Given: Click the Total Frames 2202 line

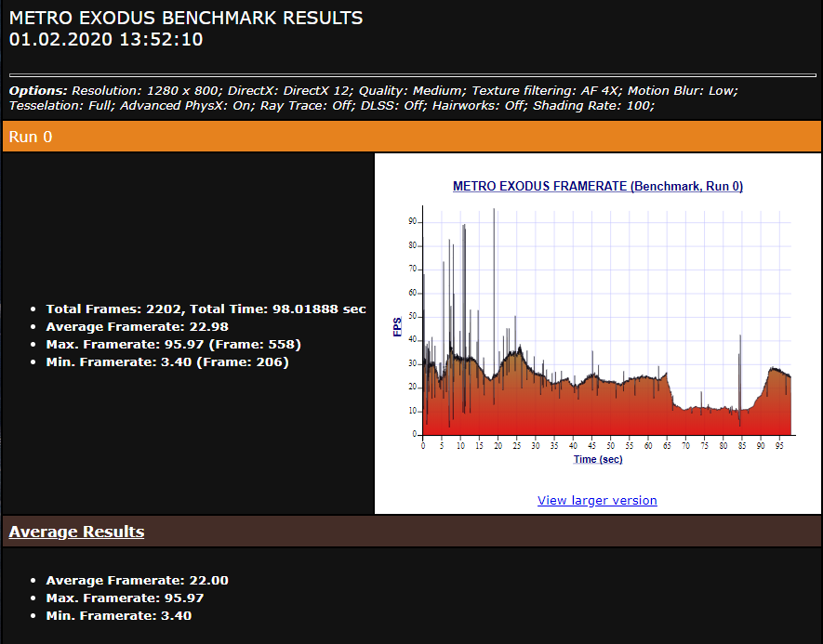Looking at the screenshot, I should [x=206, y=309].
